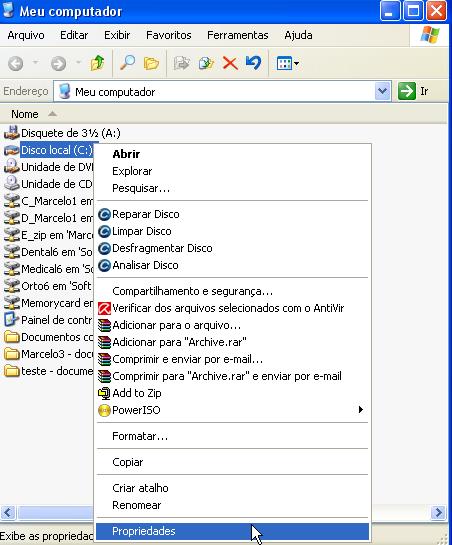Click the Forward navigation arrow

coord(58,64)
